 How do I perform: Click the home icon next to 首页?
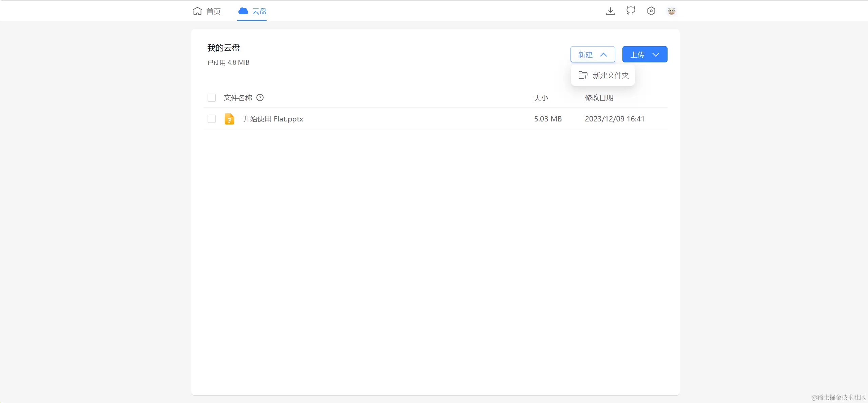tap(197, 11)
